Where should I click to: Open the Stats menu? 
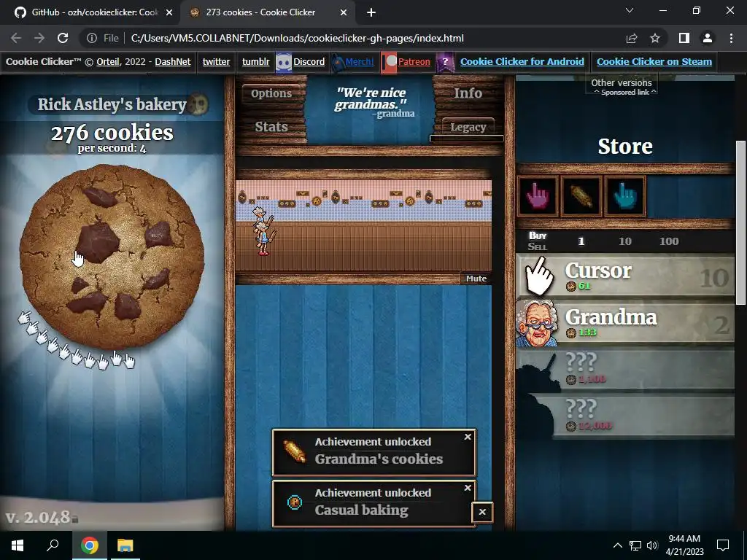[271, 127]
